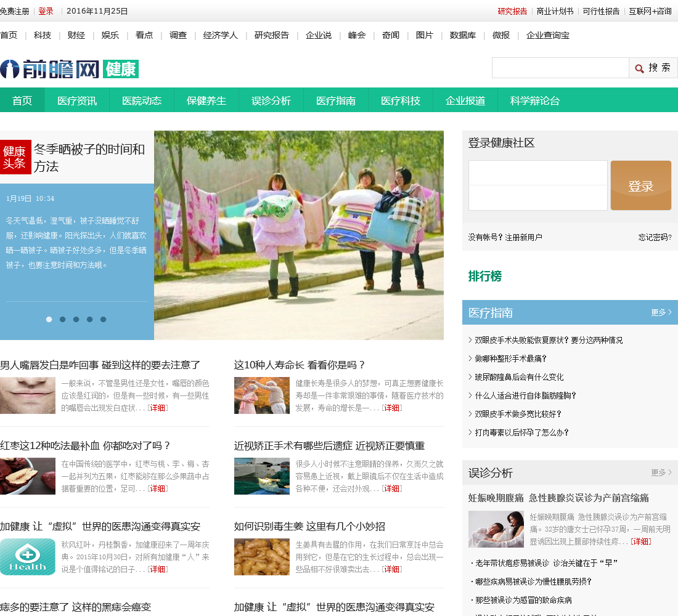
Task: Open article 双眼皮手术失败能恢复原状
Action: click(x=549, y=340)
